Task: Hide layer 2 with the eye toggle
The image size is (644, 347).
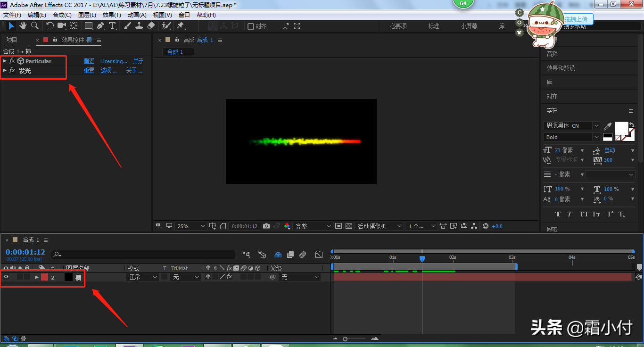Action: point(6,277)
